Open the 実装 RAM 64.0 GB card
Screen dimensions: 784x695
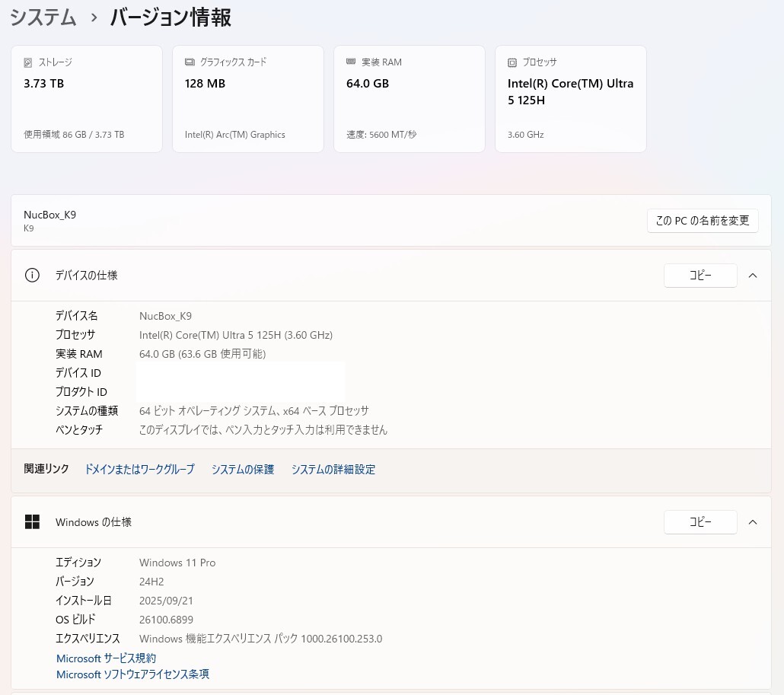tap(409, 99)
